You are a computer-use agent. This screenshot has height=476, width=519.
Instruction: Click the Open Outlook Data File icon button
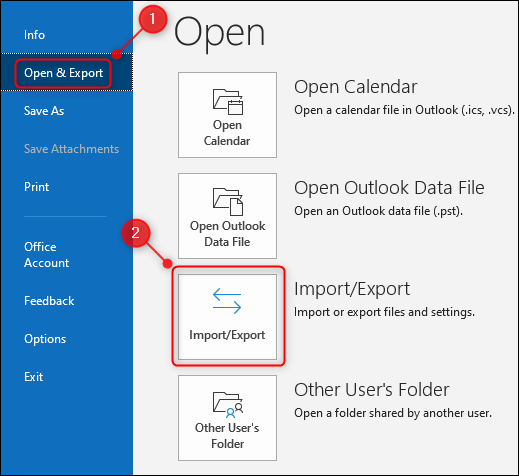(x=227, y=216)
